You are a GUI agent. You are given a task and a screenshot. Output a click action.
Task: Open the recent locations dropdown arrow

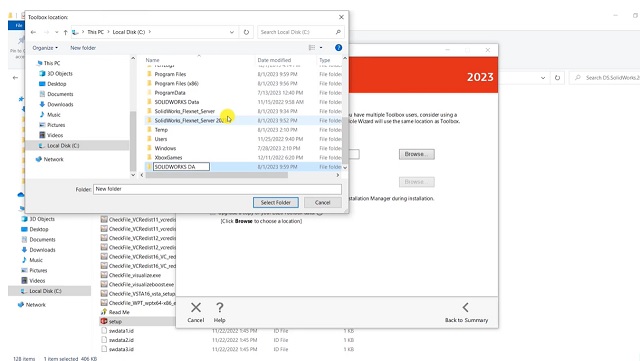click(57, 32)
